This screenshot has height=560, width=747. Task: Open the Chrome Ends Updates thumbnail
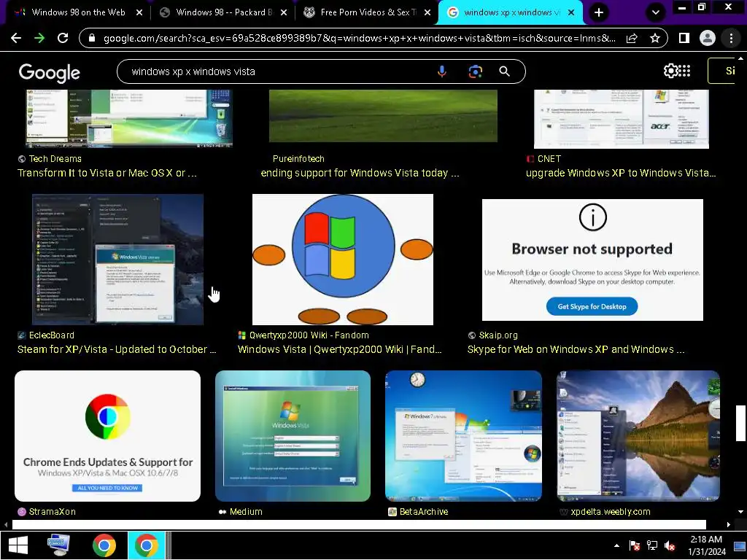click(x=108, y=436)
